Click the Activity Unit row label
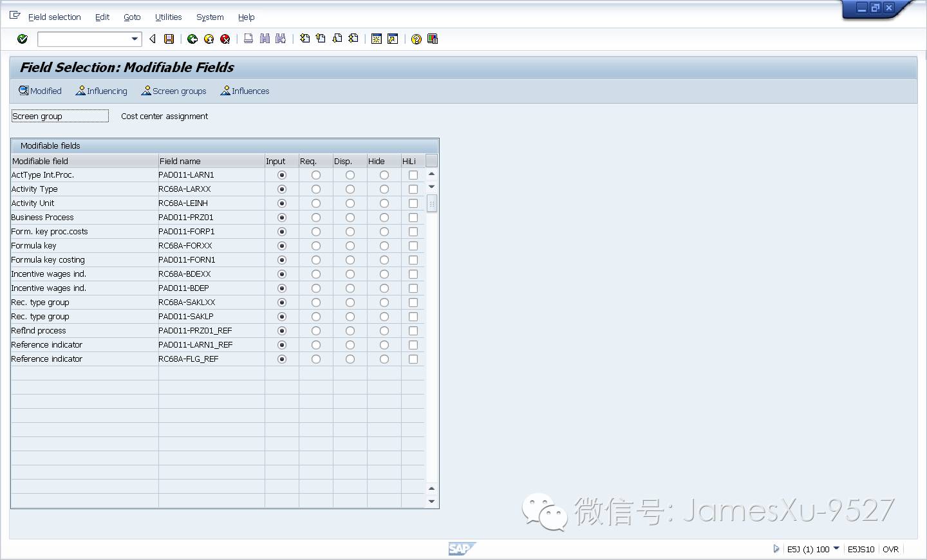The image size is (927, 560). tap(33, 203)
